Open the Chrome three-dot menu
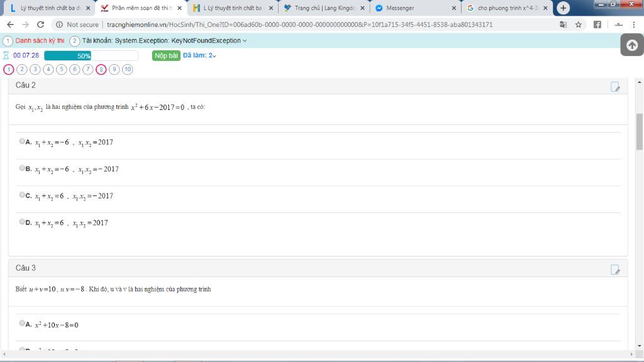644x362 pixels. pos(634,25)
